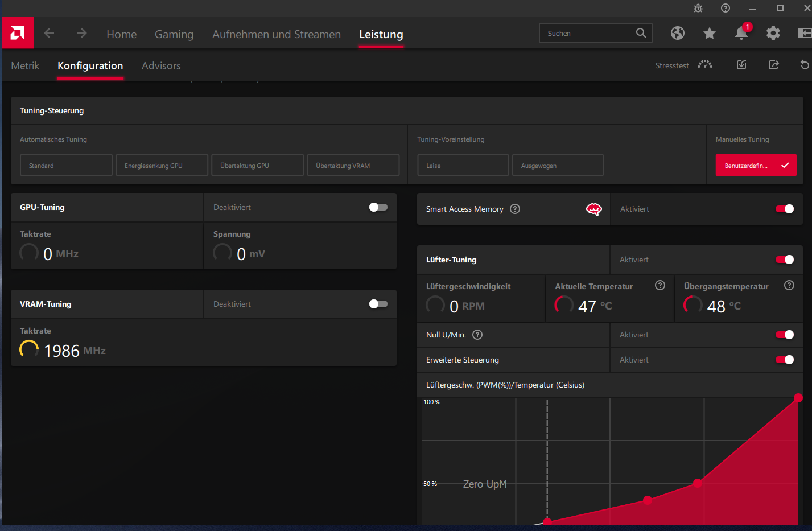Viewport: 812px width, 531px height.
Task: Toggle Erweiterte Steuerung switch
Action: click(x=785, y=360)
